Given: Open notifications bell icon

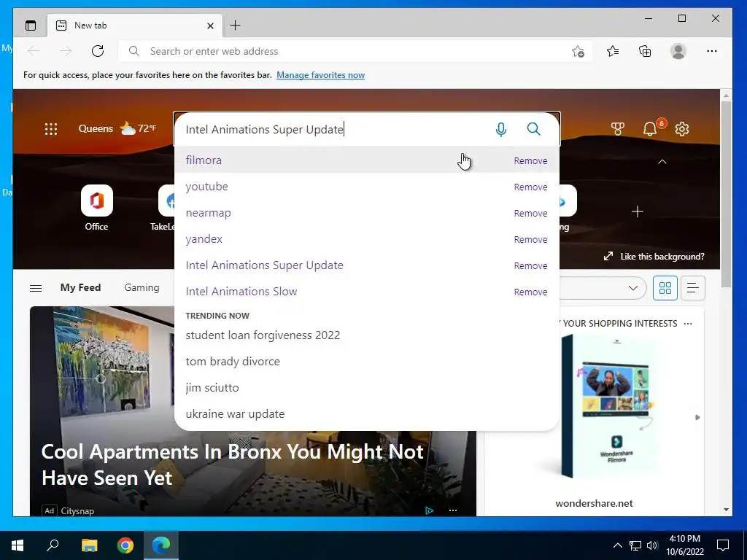Looking at the screenshot, I should pos(650,128).
